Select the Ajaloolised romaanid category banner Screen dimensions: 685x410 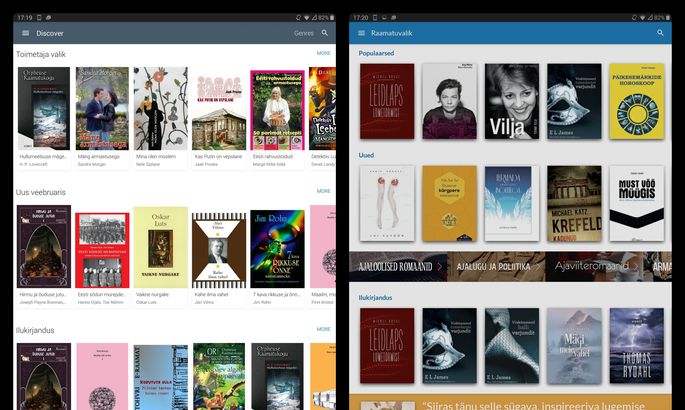(x=398, y=266)
